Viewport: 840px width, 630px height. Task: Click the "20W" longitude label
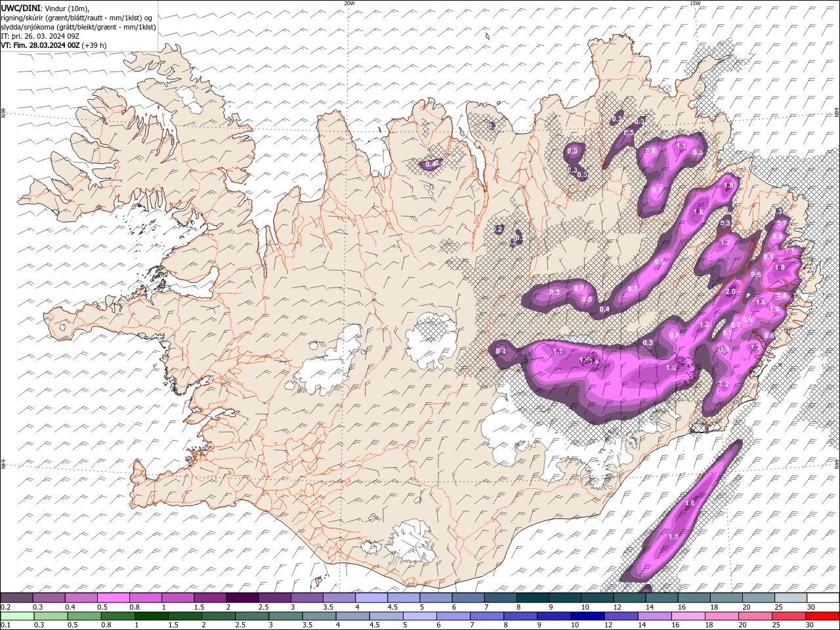pyautogui.click(x=349, y=3)
